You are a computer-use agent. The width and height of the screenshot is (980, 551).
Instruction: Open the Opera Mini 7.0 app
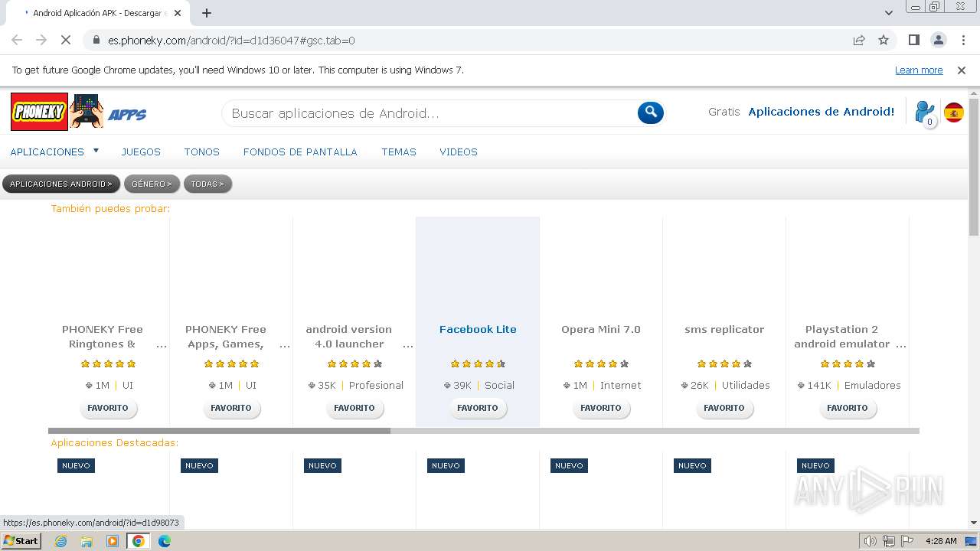click(601, 329)
